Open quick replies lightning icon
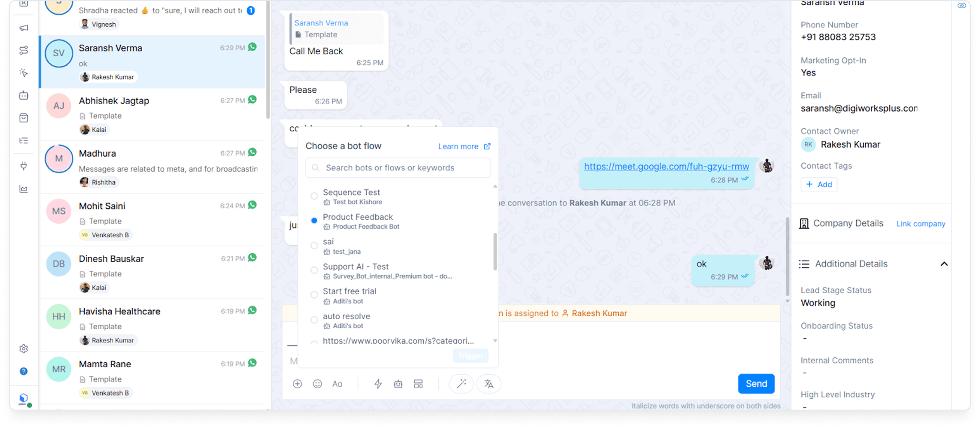The width and height of the screenshot is (980, 429). tap(378, 384)
